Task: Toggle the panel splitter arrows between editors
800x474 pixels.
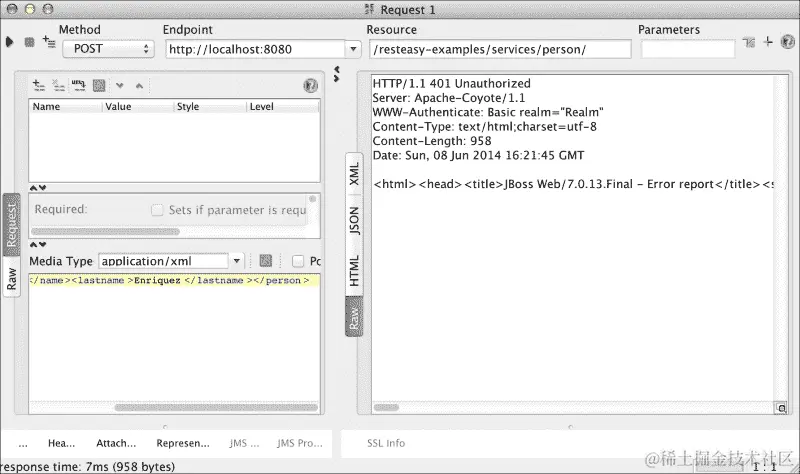Action: pyautogui.click(x=336, y=73)
